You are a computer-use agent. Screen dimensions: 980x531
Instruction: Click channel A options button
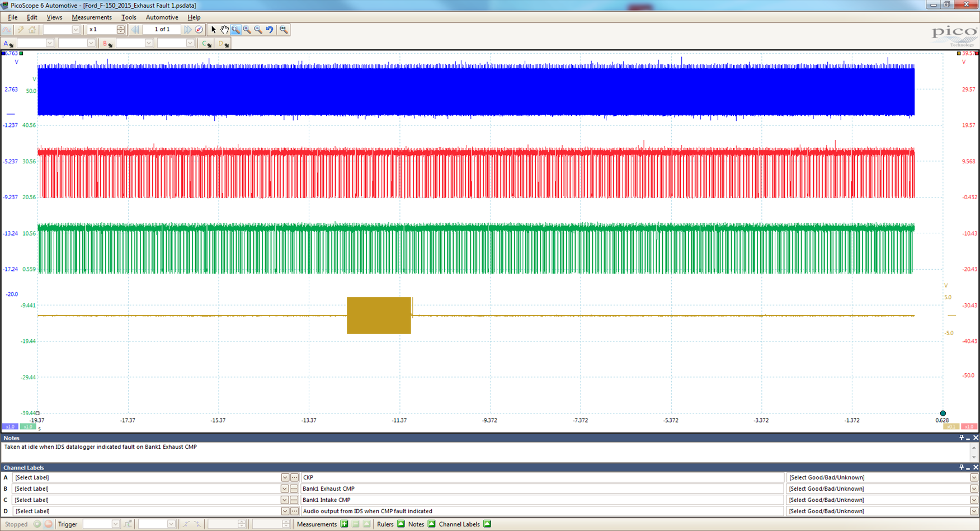[x=8, y=44]
